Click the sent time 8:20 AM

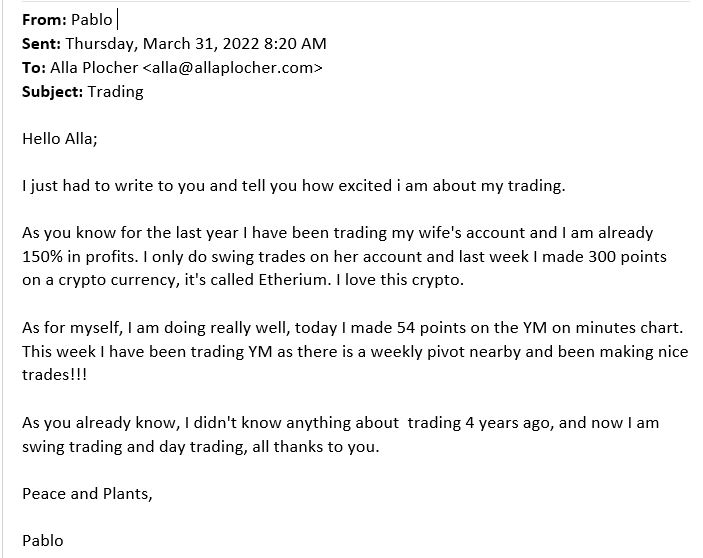point(295,44)
